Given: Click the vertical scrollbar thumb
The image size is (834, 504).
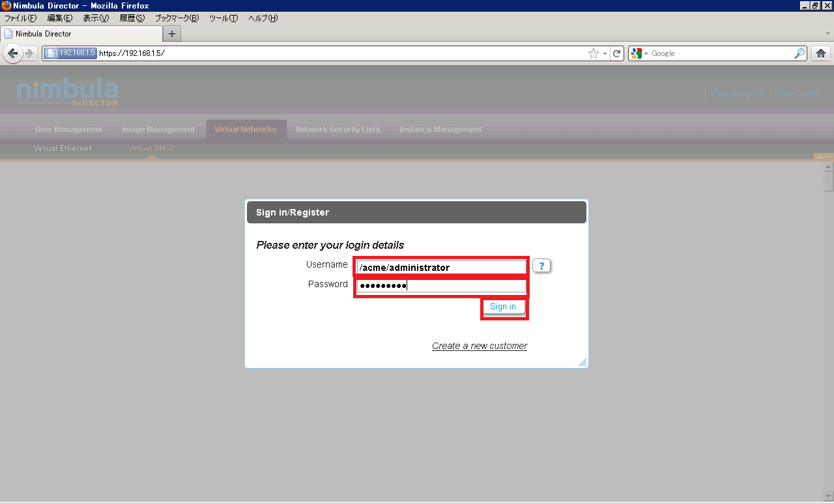Looking at the screenshot, I should tap(829, 180).
